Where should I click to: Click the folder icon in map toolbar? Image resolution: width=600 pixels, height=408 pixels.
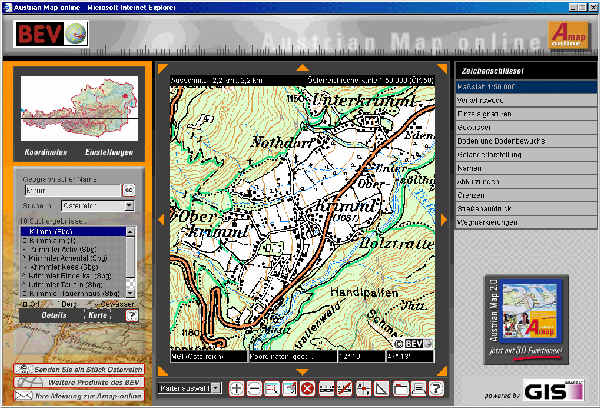click(x=400, y=388)
